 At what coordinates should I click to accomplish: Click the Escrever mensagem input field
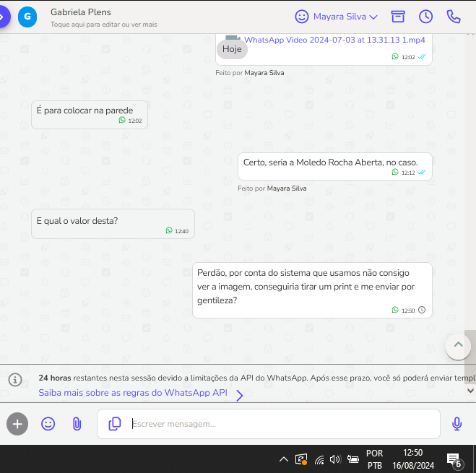282,424
